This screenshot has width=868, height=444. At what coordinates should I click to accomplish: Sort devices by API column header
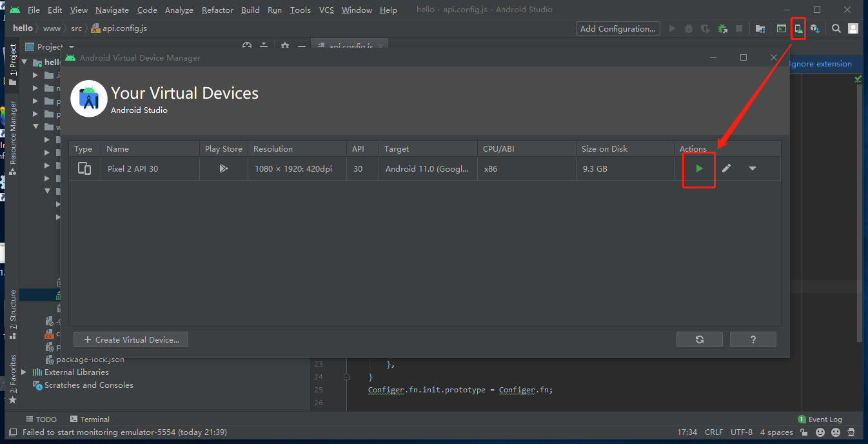pyautogui.click(x=362, y=148)
